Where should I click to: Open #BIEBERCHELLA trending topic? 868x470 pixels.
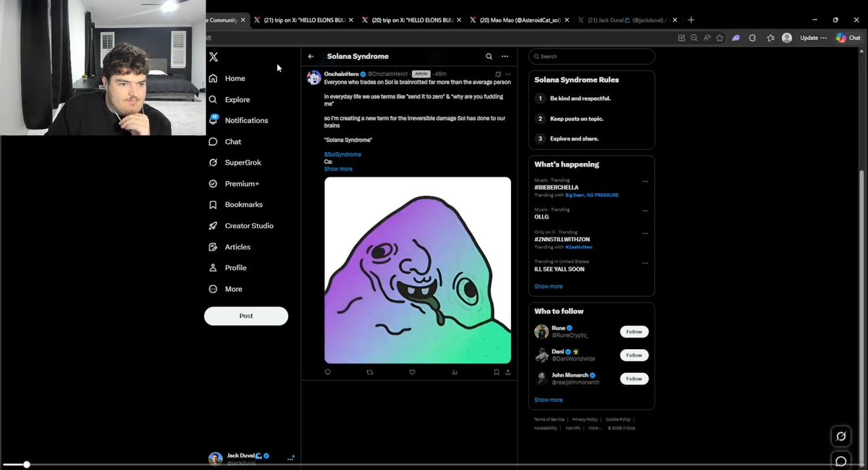(556, 188)
